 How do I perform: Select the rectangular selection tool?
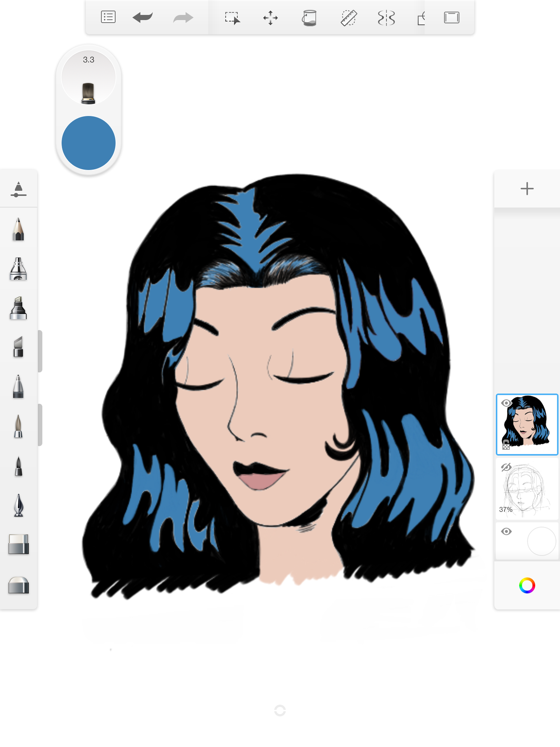(232, 18)
